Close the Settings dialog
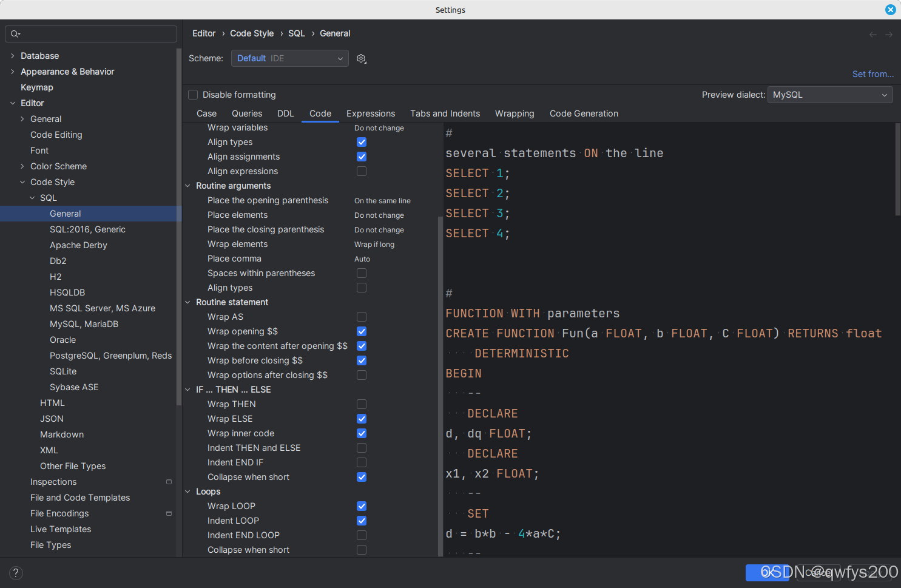The image size is (901, 588). click(891, 10)
